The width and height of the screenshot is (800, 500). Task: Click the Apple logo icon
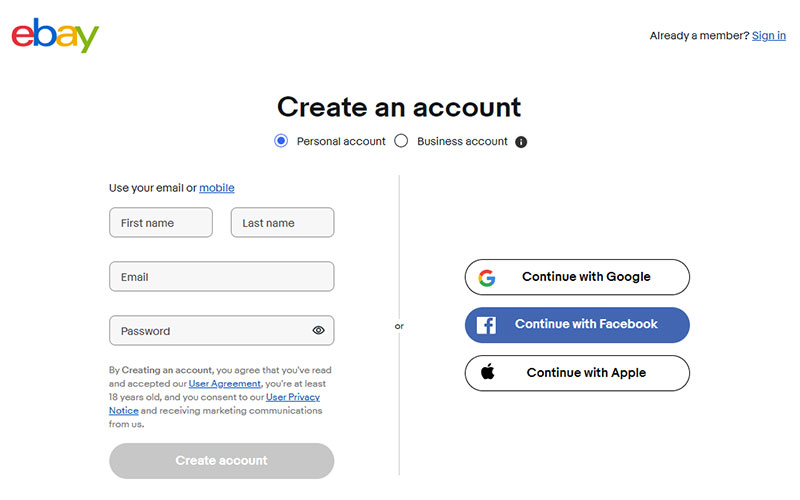pos(488,372)
